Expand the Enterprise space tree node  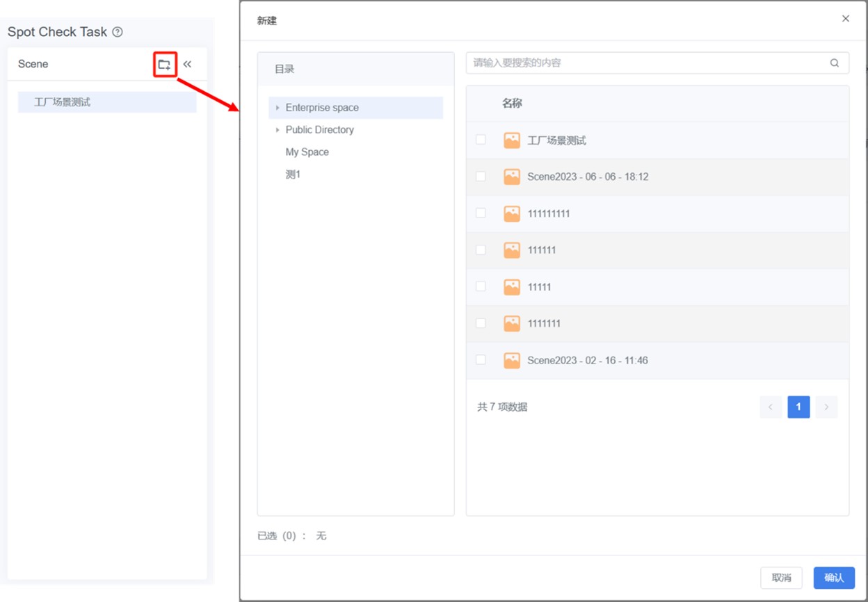[x=278, y=108]
